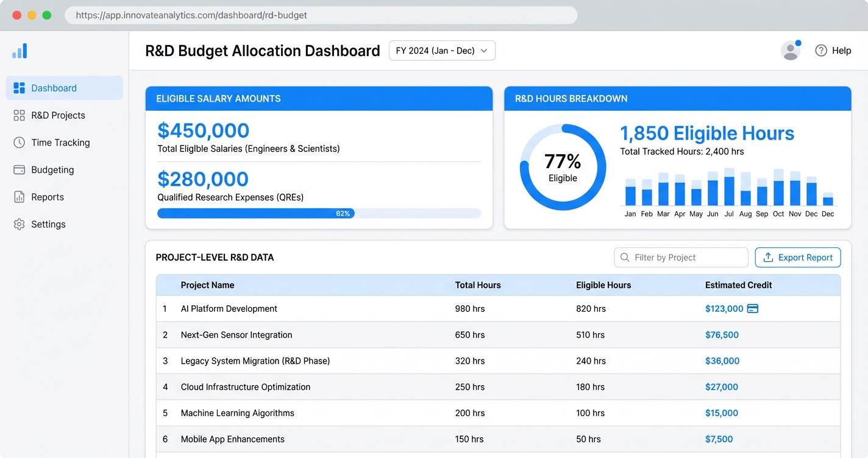This screenshot has height=458, width=868.
Task: Open the $76,500 estimated credit link
Action: coord(722,335)
